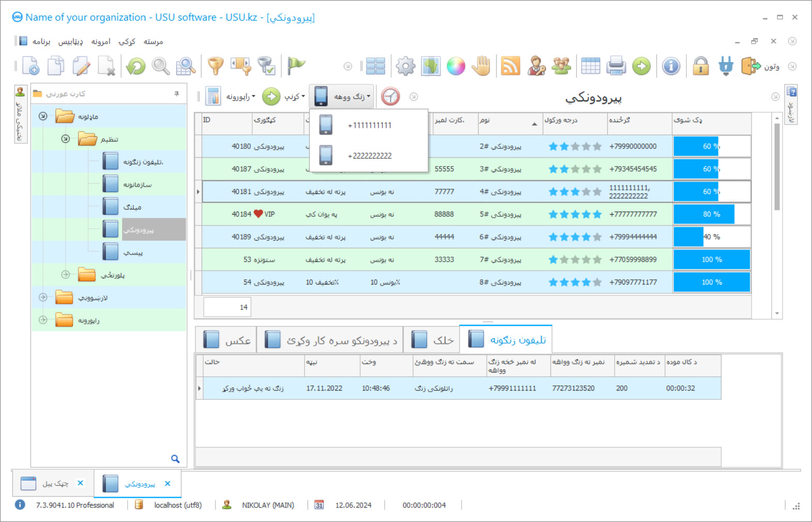Click the table grid toolbar icon
812x522 pixels.
pos(591,66)
